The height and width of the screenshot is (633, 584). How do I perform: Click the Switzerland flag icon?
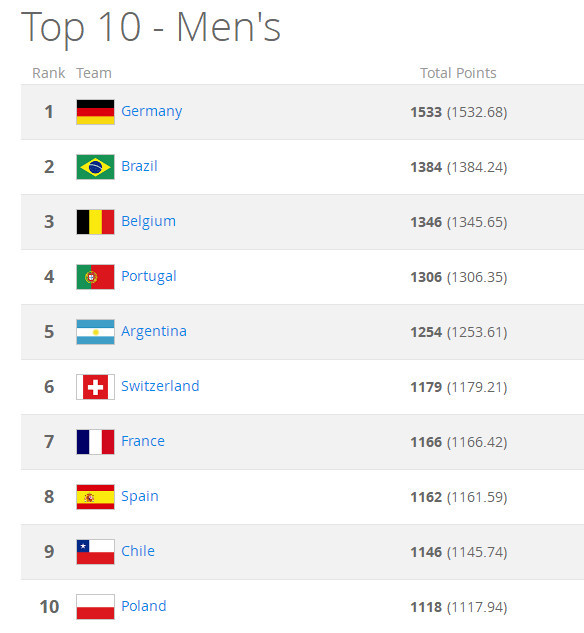click(95, 387)
